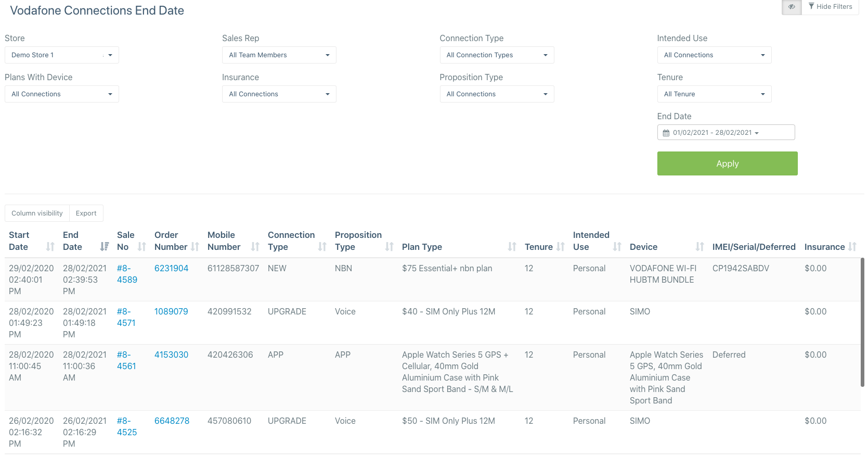
Task: Open order number 4153030
Action: tap(171, 355)
